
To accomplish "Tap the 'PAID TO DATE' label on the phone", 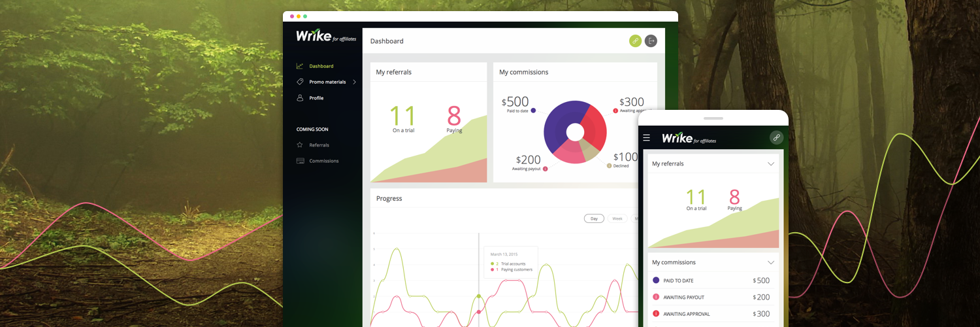I will coord(678,281).
